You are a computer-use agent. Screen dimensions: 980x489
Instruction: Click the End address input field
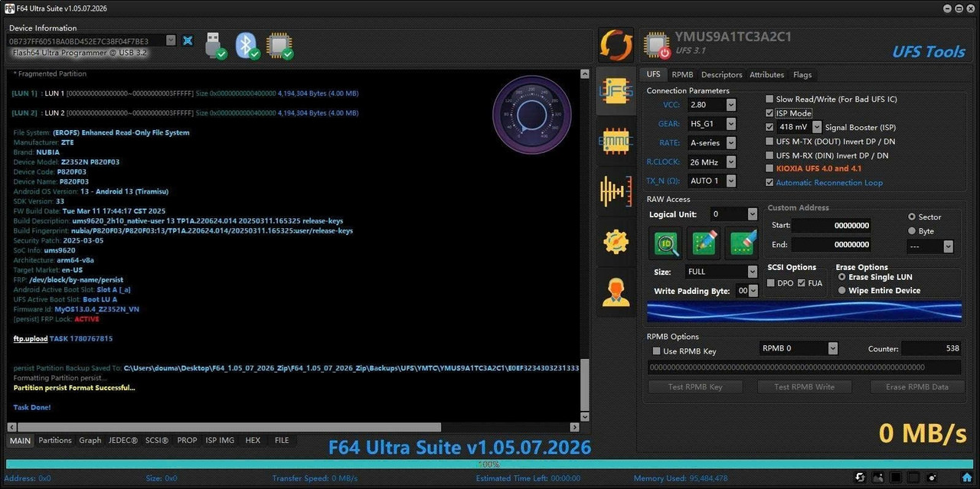pyautogui.click(x=832, y=245)
